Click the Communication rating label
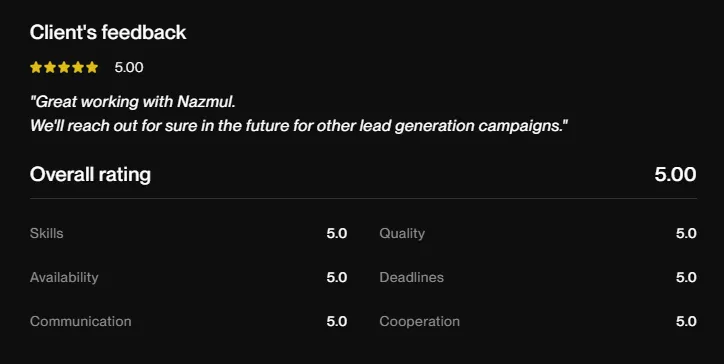 pyautogui.click(x=81, y=322)
